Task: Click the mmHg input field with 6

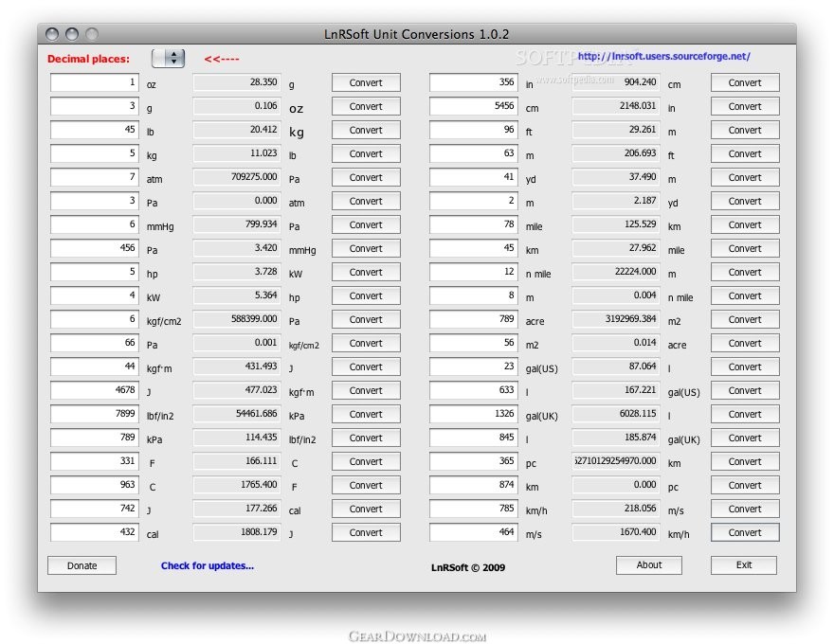Action: 95,224
